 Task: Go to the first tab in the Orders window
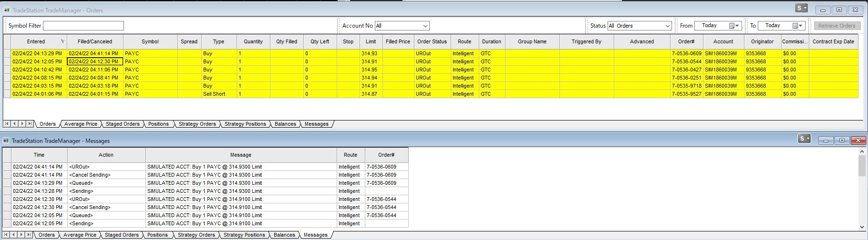[7, 124]
